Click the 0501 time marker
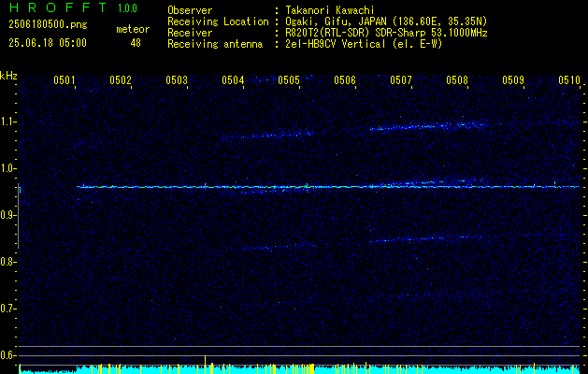588x374 pixels. click(65, 79)
